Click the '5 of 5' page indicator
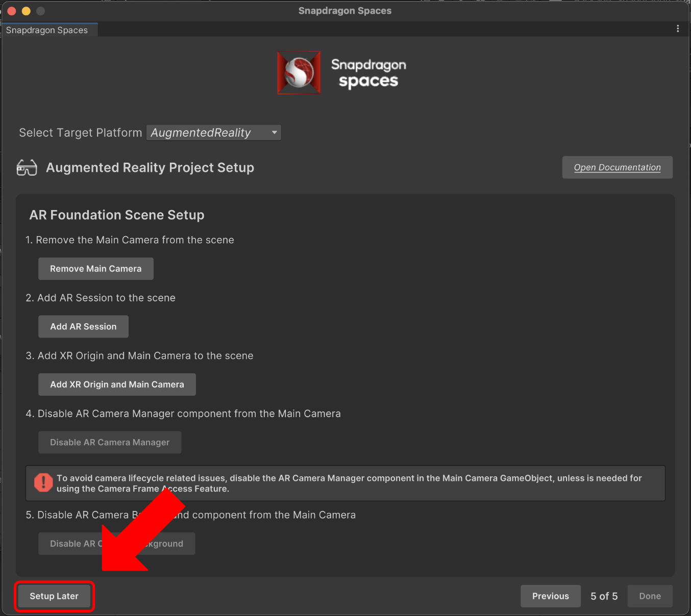Image resolution: width=691 pixels, height=616 pixels. (x=604, y=596)
